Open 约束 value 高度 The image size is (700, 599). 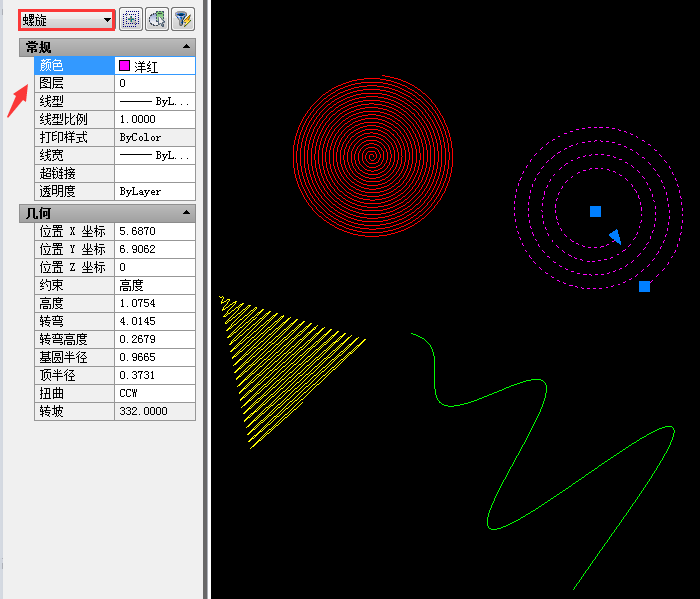(155, 285)
